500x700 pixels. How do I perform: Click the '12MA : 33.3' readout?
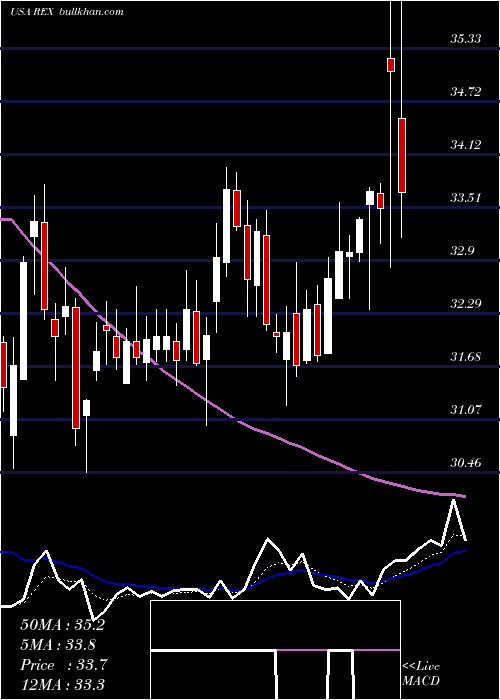click(x=62, y=685)
